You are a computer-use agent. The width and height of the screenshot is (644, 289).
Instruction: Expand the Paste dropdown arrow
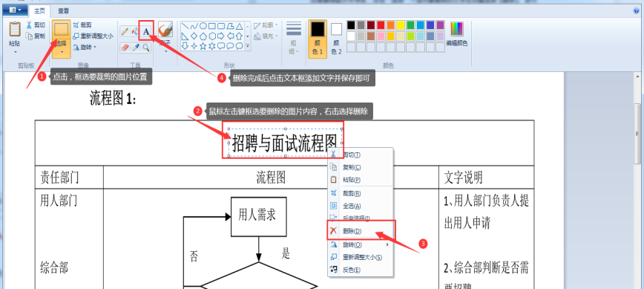(x=15, y=52)
